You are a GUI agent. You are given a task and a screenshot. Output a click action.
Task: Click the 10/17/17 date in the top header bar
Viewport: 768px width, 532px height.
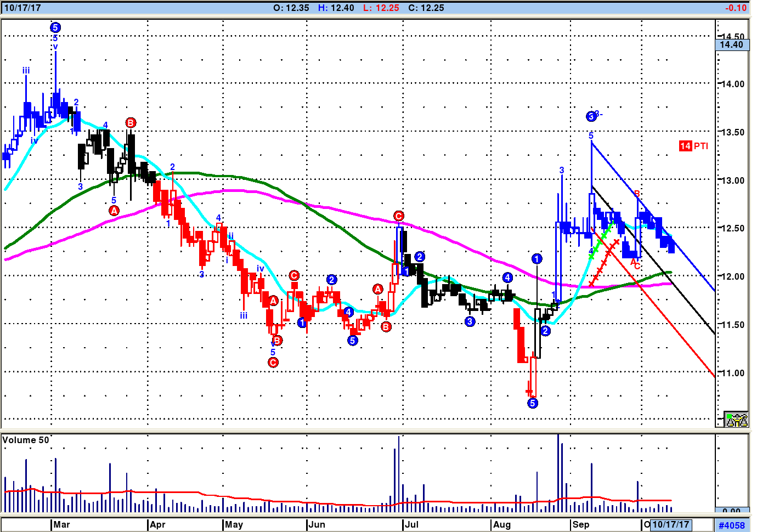coord(22,8)
